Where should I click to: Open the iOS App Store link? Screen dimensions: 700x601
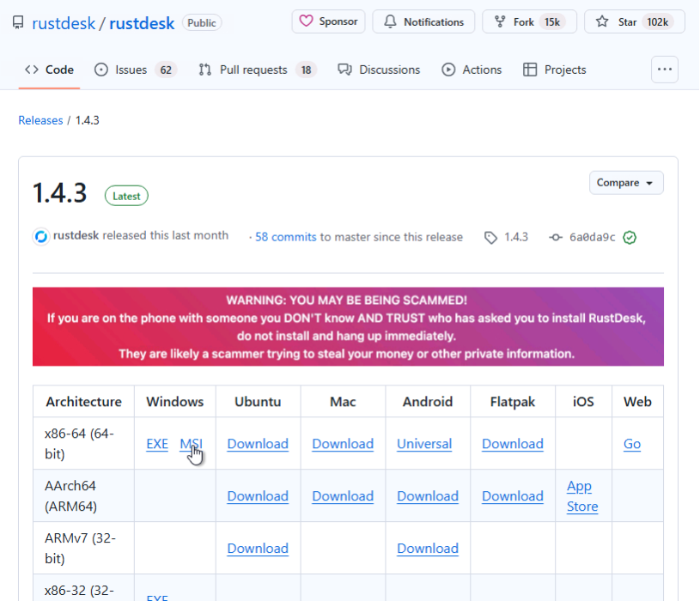tap(581, 496)
